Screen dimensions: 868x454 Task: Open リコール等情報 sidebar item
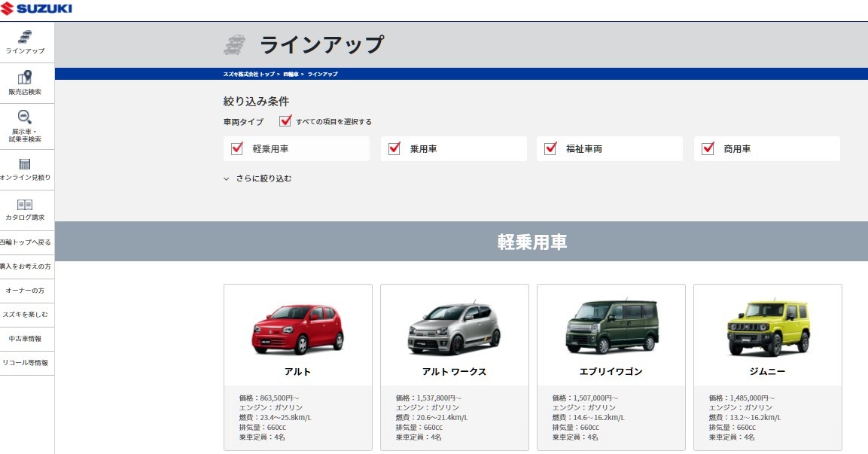pos(26,363)
